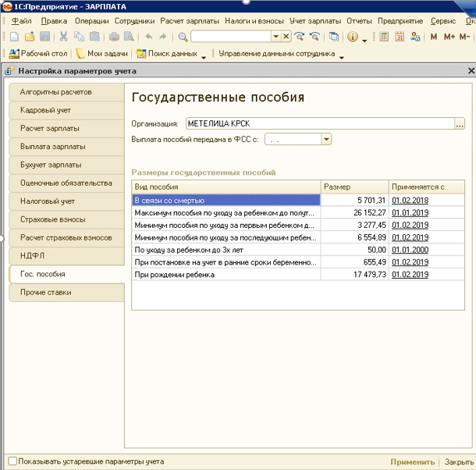Enable Показывать устаревшие параметры учета checkbox

[12, 461]
